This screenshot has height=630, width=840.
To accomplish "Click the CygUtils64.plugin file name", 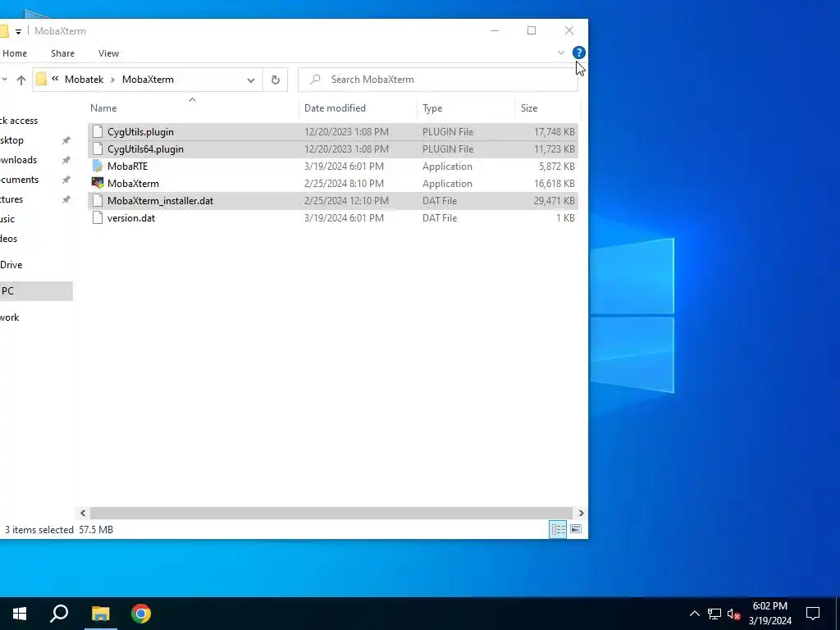I will 145,149.
